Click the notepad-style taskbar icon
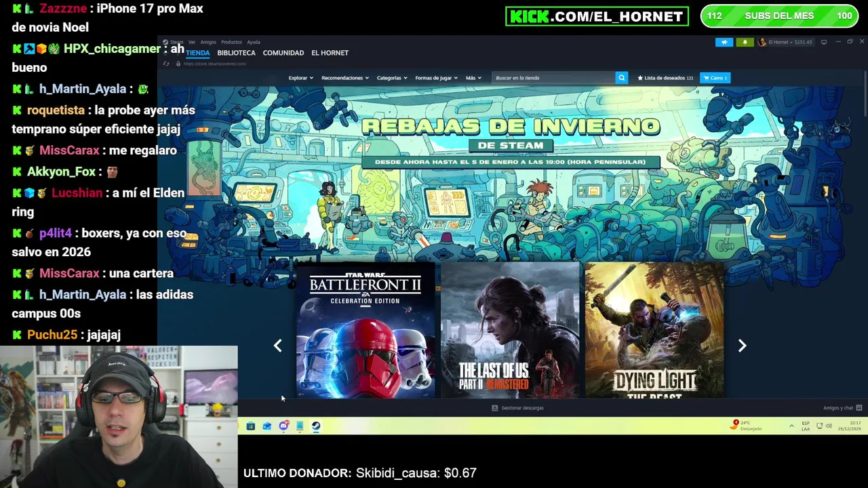868x488 pixels. [300, 426]
